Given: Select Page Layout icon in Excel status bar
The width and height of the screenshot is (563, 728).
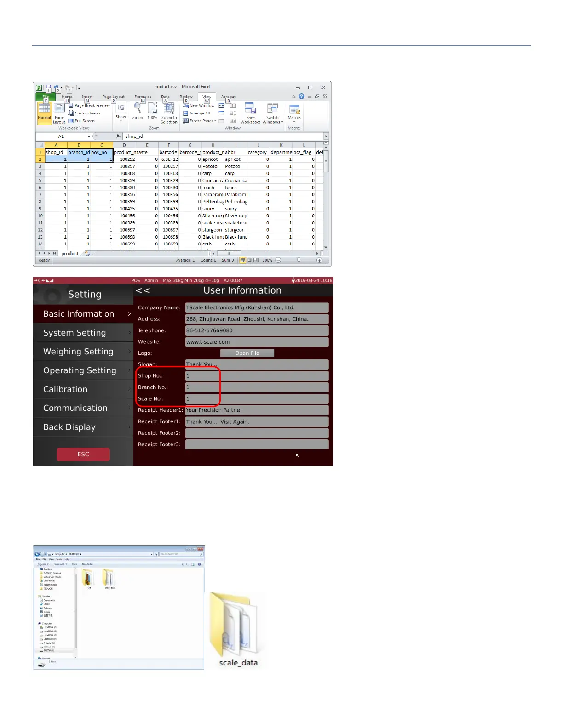Looking at the screenshot, I should tap(249, 260).
